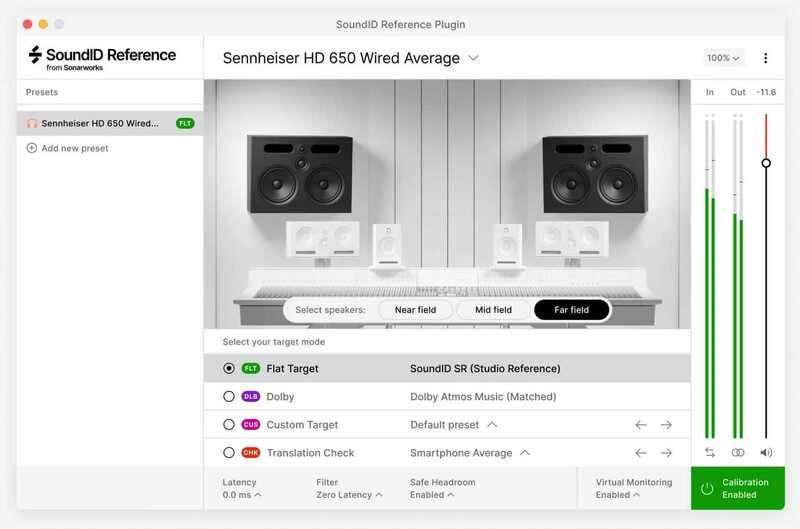The width and height of the screenshot is (800, 529).
Task: Click the speaker volume icon below the slider
Action: 766,452
